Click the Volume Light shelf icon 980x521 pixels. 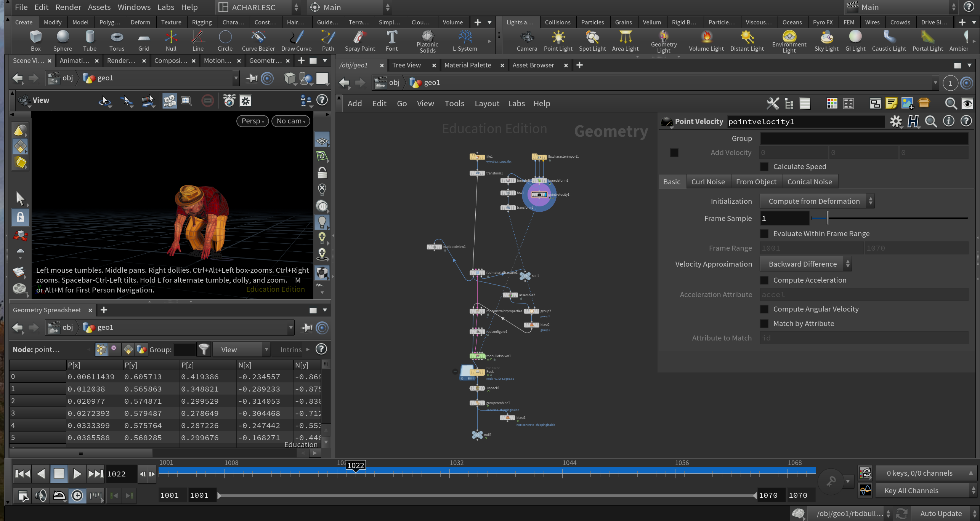click(x=706, y=41)
